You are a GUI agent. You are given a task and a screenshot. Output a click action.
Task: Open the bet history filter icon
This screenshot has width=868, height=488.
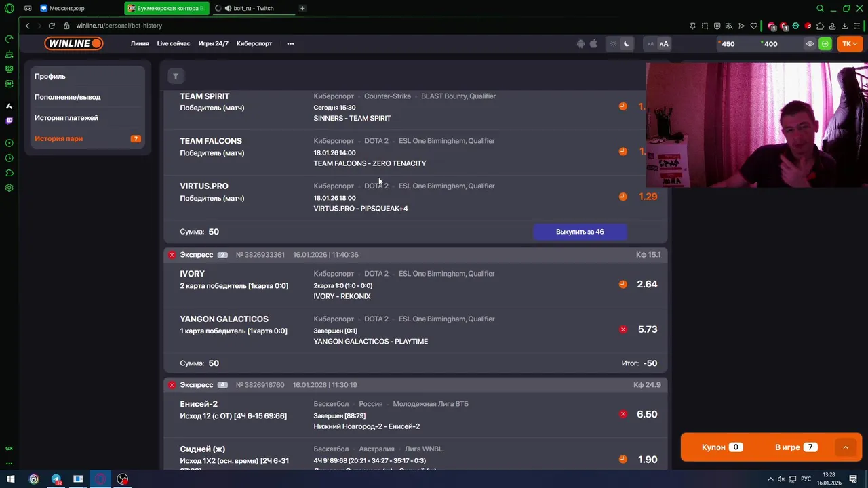[x=176, y=77]
